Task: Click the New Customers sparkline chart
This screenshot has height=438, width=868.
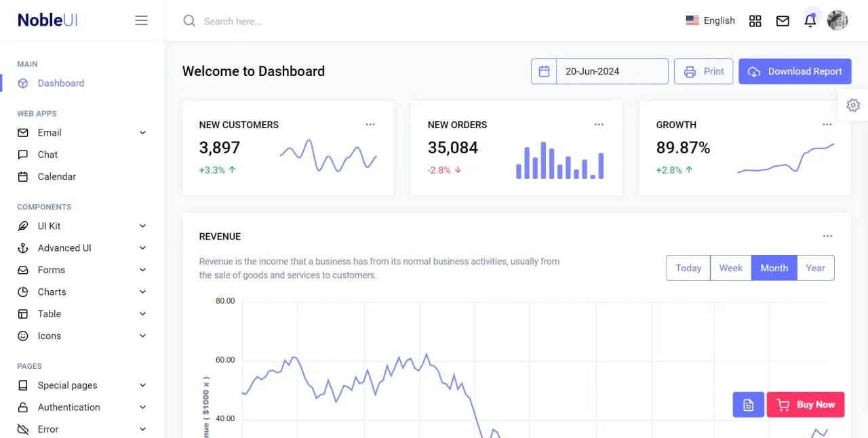Action: (x=328, y=156)
